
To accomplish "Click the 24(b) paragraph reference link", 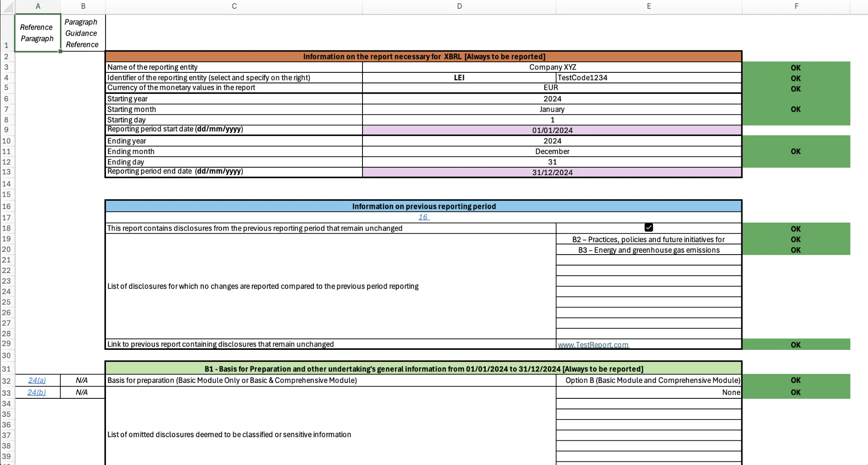I will pos(38,392).
